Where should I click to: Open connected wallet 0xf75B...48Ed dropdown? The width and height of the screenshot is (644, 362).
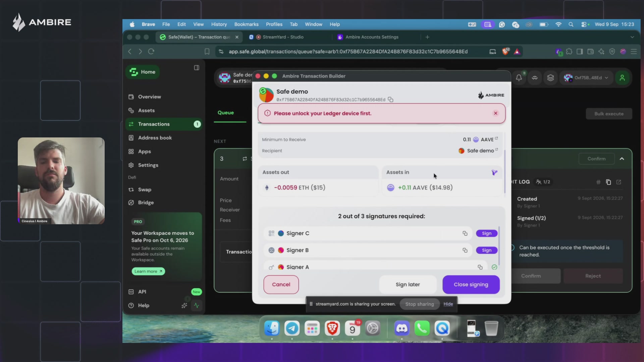click(x=586, y=78)
